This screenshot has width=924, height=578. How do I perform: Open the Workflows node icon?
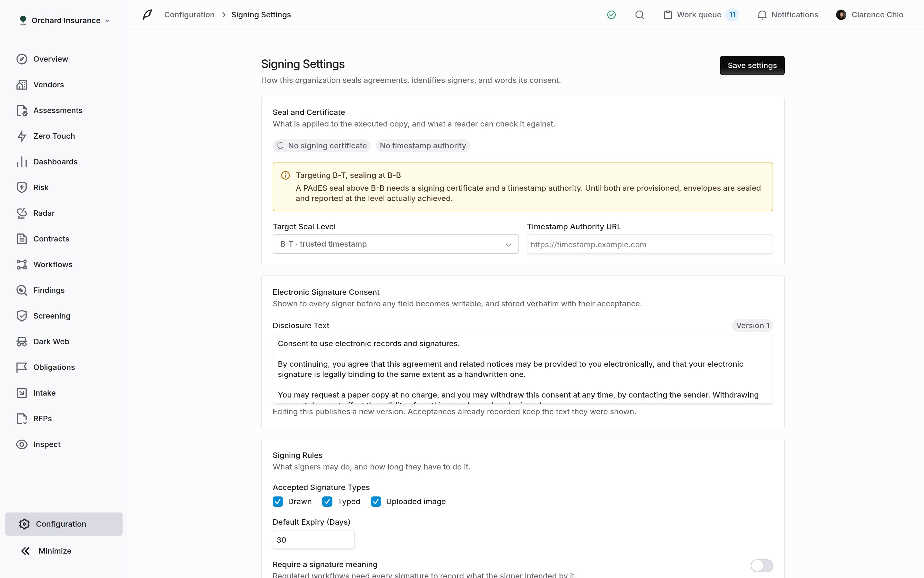pos(22,265)
